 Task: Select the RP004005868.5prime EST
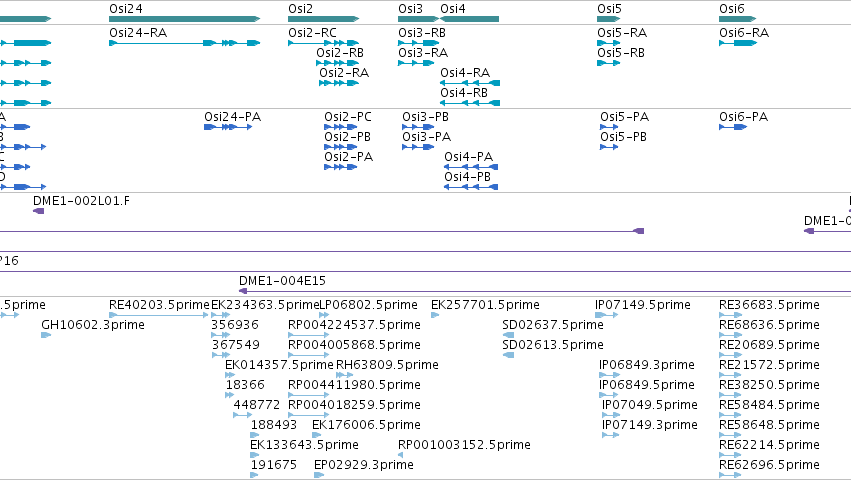[x=309, y=355]
